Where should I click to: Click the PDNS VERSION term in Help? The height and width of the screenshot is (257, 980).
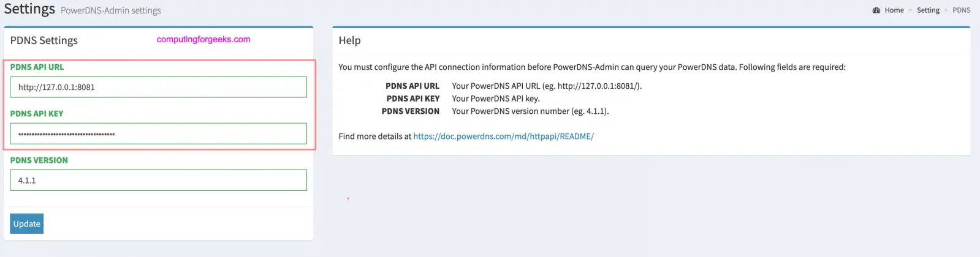tap(411, 111)
